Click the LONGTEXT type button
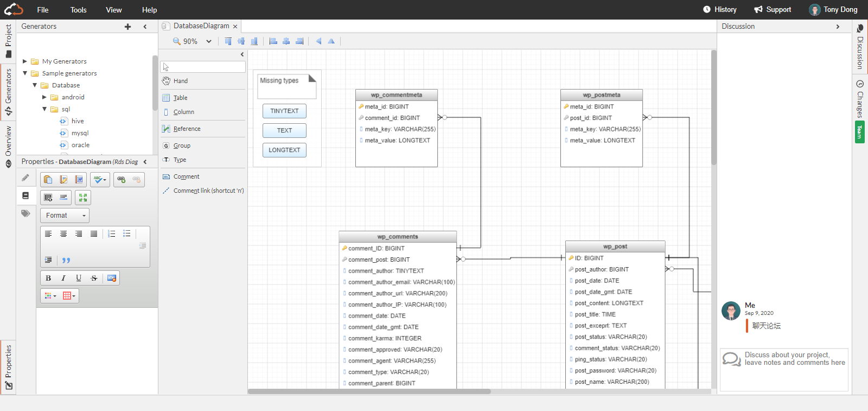This screenshot has width=868, height=411. [x=284, y=150]
